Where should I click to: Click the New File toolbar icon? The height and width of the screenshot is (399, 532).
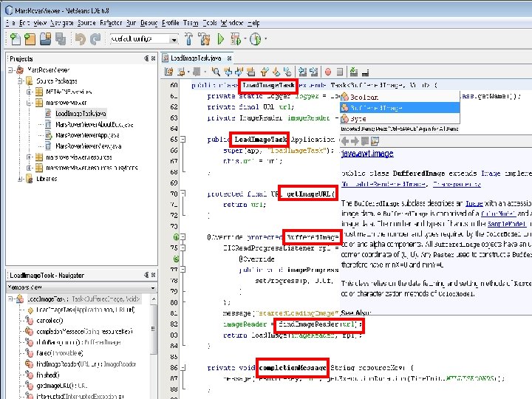pyautogui.click(x=15, y=39)
